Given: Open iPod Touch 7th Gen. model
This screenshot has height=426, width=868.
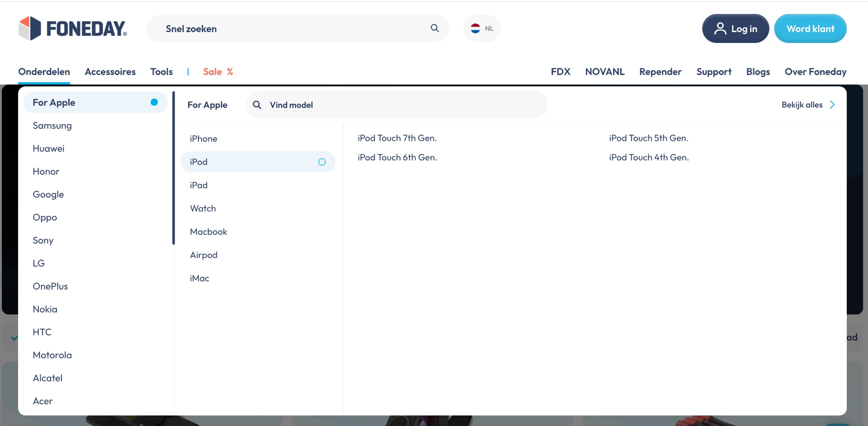Looking at the screenshot, I should pos(397,138).
